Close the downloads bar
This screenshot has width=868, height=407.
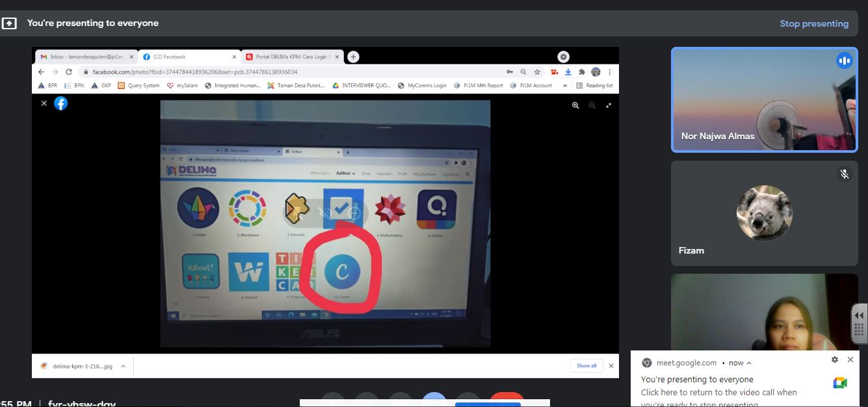[x=611, y=365]
